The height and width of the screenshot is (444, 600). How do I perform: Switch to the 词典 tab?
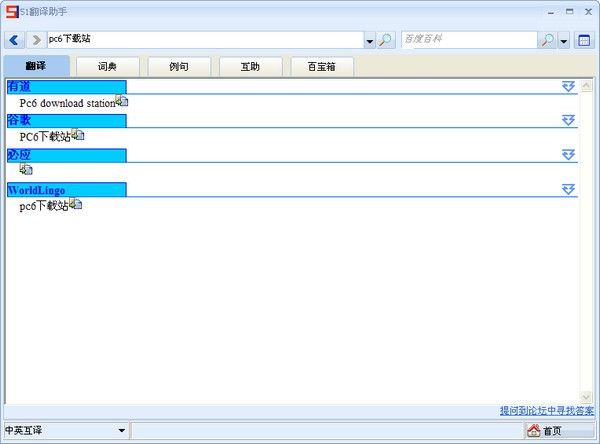pos(108,67)
